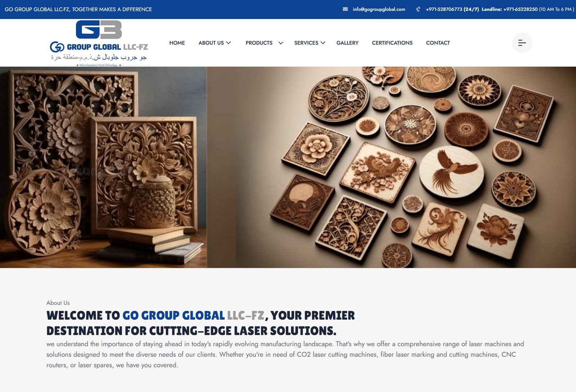The width and height of the screenshot is (576, 392).
Task: Open the hamburger side menu icon
Action: click(522, 43)
